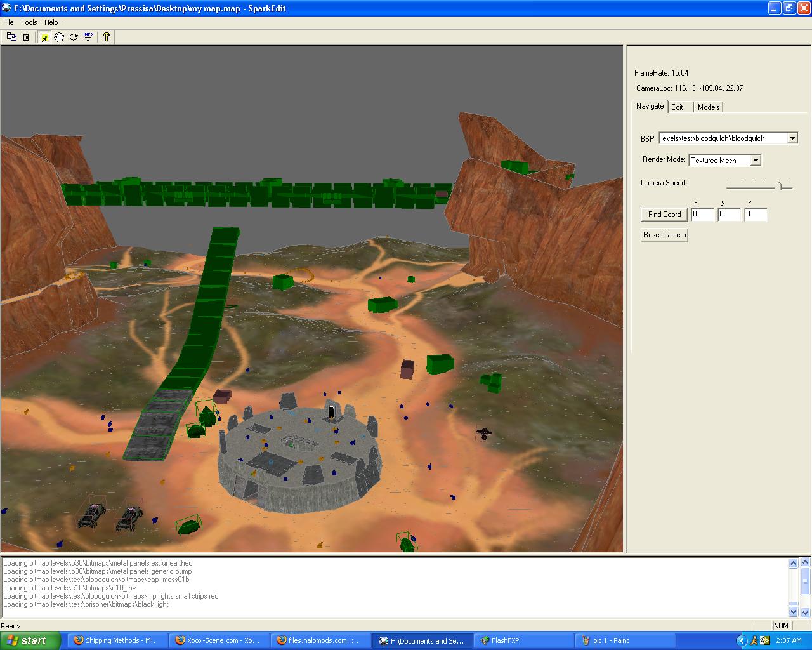Click the outer scrollbar down arrow beside log
The width and height of the screenshot is (812, 650).
(806, 613)
